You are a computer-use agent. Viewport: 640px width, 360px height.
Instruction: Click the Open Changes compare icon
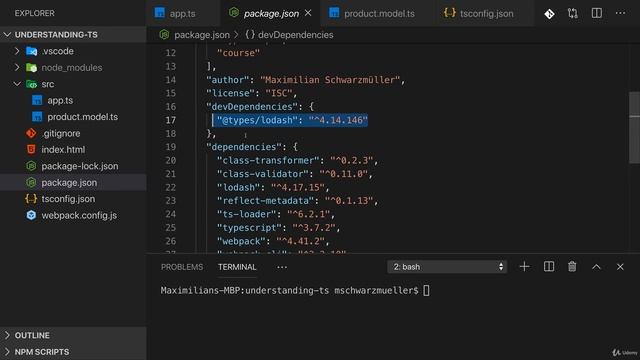(573, 13)
